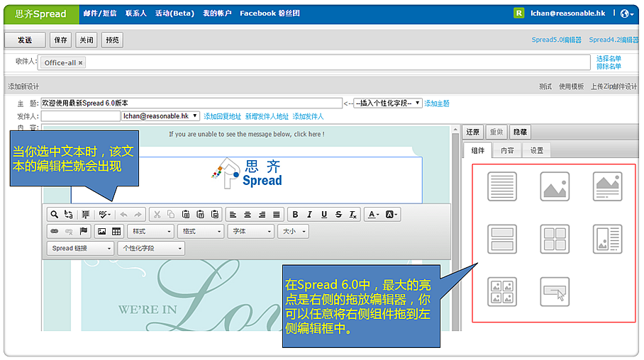
Task: Open the Spread 链接 dropdown
Action: [81, 248]
